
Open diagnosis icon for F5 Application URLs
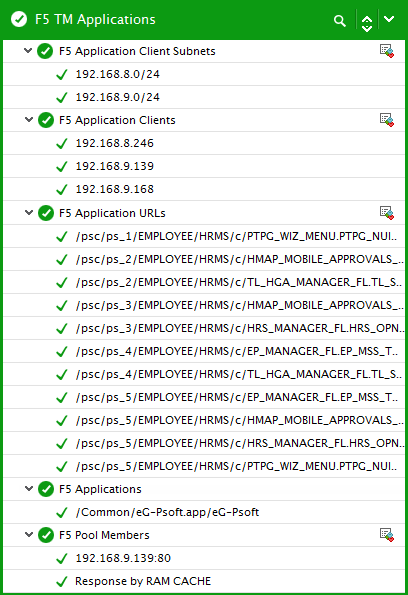click(x=387, y=213)
